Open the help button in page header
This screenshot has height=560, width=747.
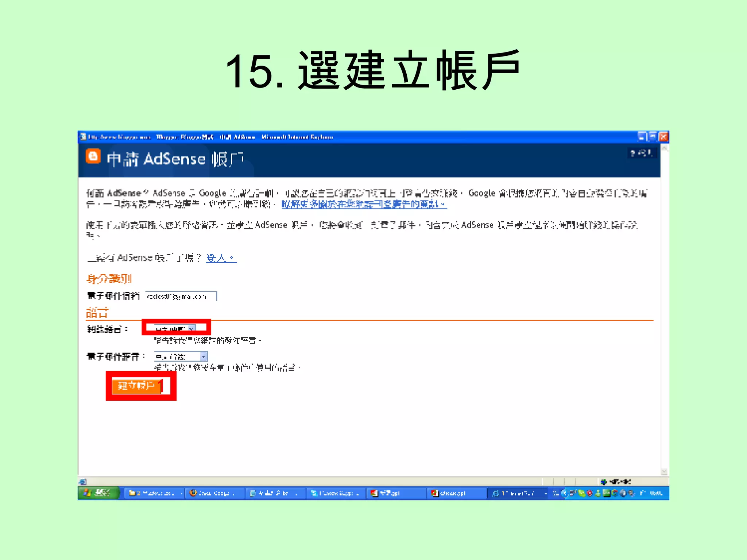coord(642,153)
